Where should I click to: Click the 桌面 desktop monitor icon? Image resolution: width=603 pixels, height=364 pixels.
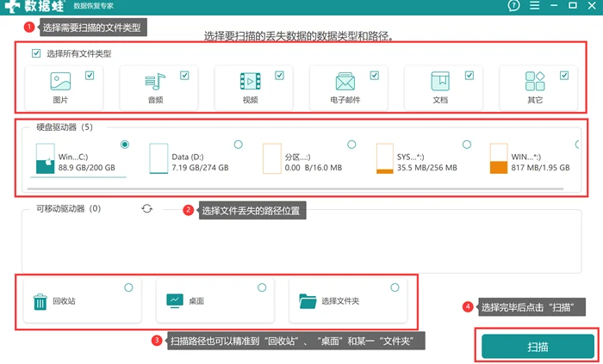tap(175, 300)
